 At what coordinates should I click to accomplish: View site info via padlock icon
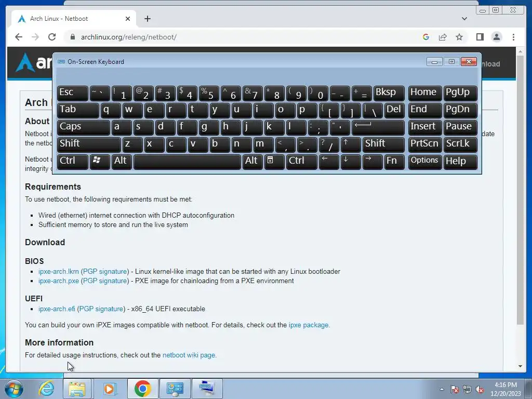tap(72, 37)
